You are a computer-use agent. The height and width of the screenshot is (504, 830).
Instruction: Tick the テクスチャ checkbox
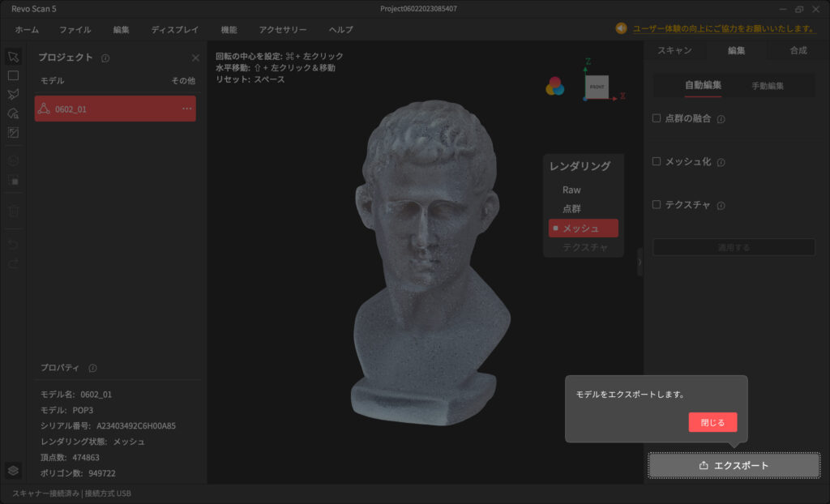(x=657, y=204)
